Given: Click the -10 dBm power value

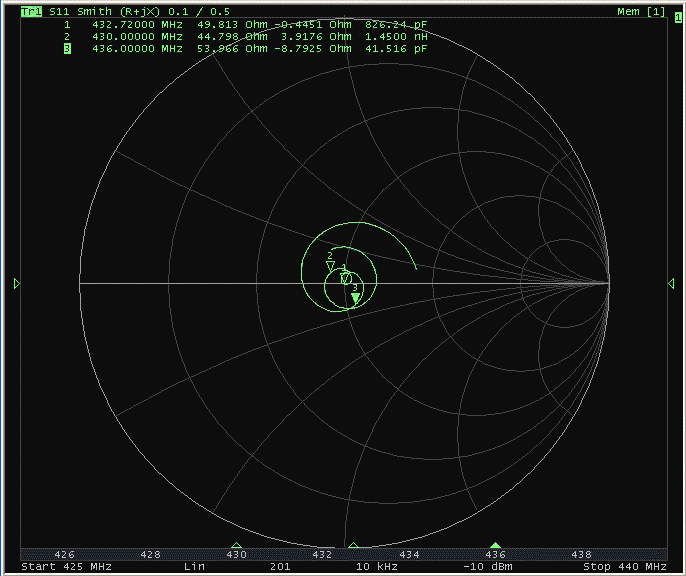Looking at the screenshot, I should tap(488, 567).
